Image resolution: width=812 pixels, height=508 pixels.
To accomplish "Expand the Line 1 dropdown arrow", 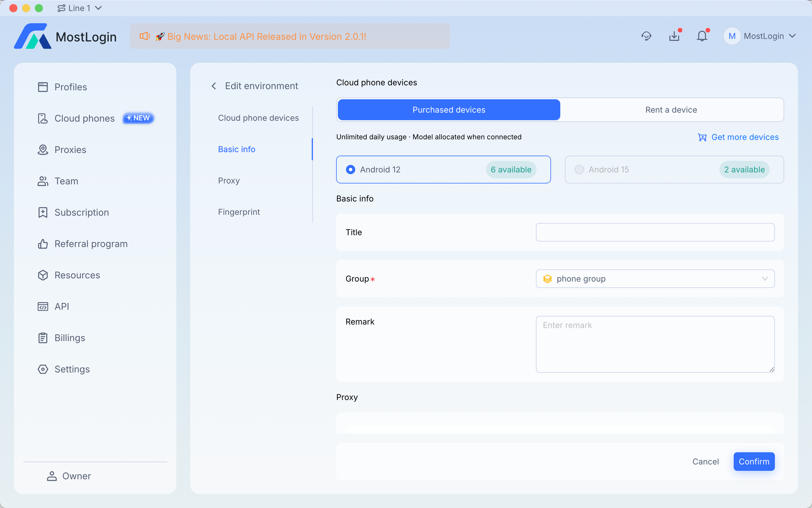I will pos(98,8).
